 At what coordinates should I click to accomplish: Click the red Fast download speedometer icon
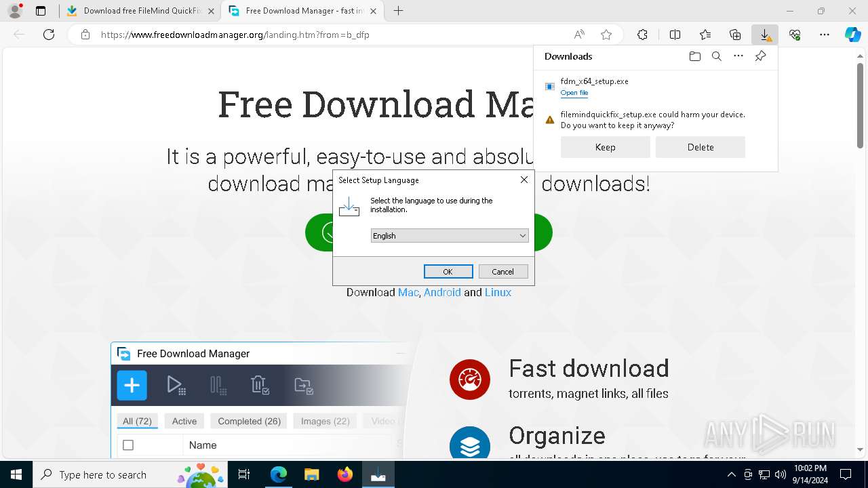click(469, 379)
